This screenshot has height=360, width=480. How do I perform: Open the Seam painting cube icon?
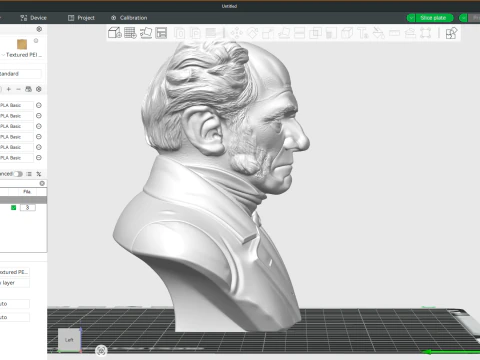pos(347,33)
